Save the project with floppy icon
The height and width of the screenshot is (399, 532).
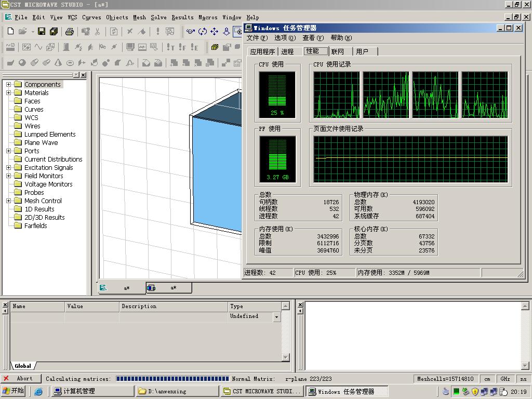(x=42, y=32)
